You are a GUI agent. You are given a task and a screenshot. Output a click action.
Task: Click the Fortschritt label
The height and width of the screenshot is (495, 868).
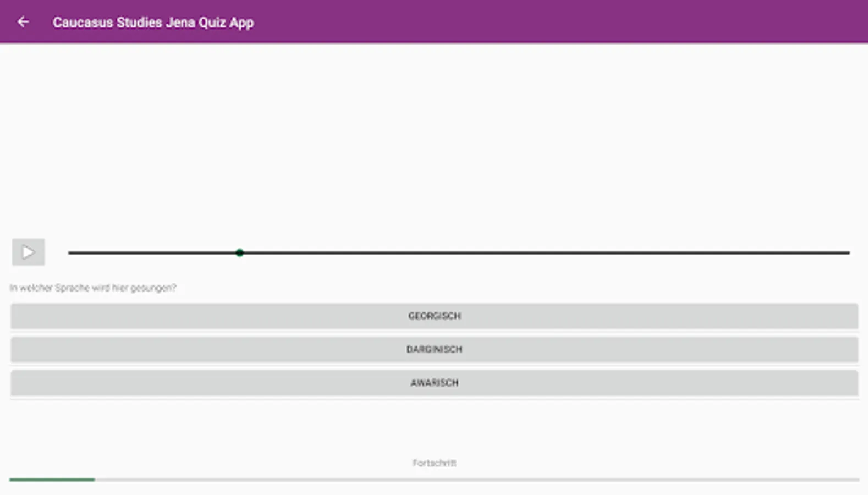tap(434, 463)
